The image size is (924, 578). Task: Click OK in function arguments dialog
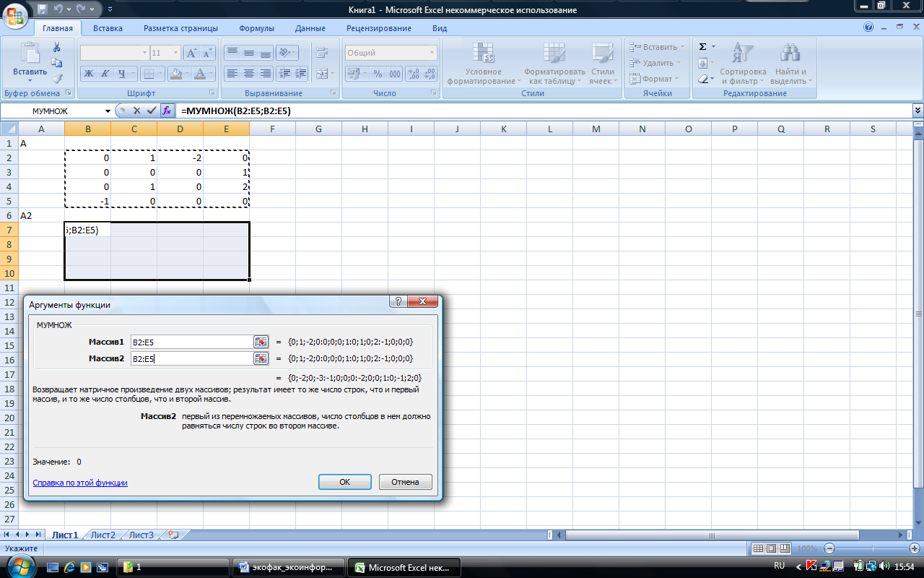tap(345, 482)
